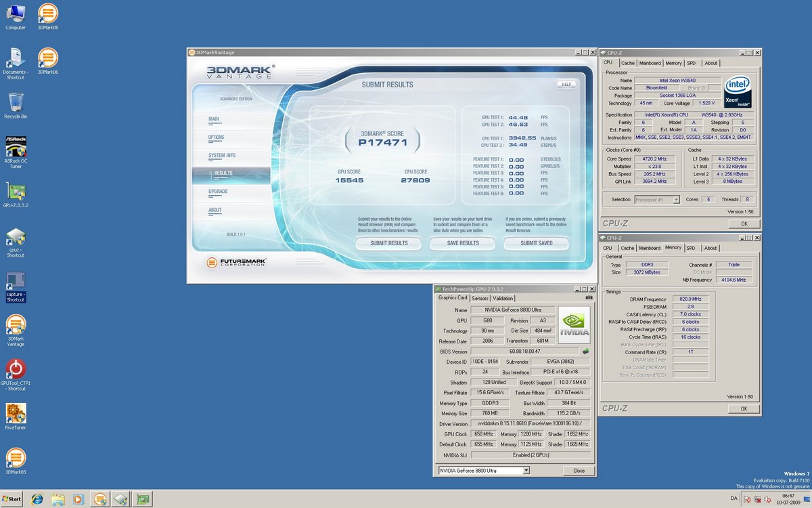812x508 pixels.
Task: Launch the ASRock OC Tuner desktop icon
Action: (16, 152)
